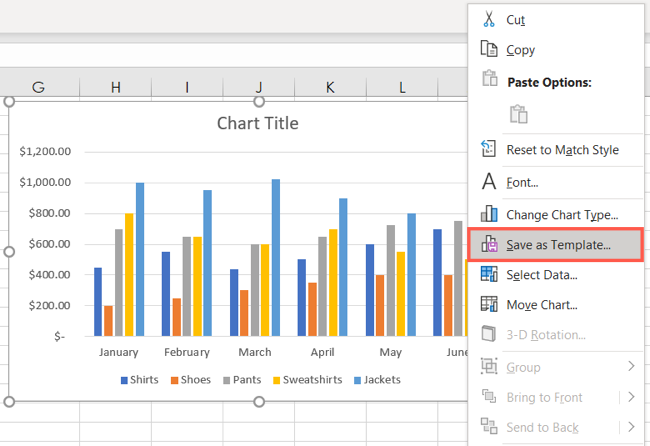Click the Save as Template icon
The image size is (650, 446).
tap(489, 244)
